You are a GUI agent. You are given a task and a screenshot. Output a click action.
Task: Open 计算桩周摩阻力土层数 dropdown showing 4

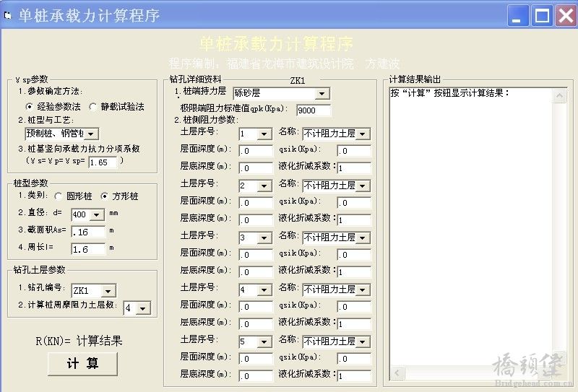(143, 308)
